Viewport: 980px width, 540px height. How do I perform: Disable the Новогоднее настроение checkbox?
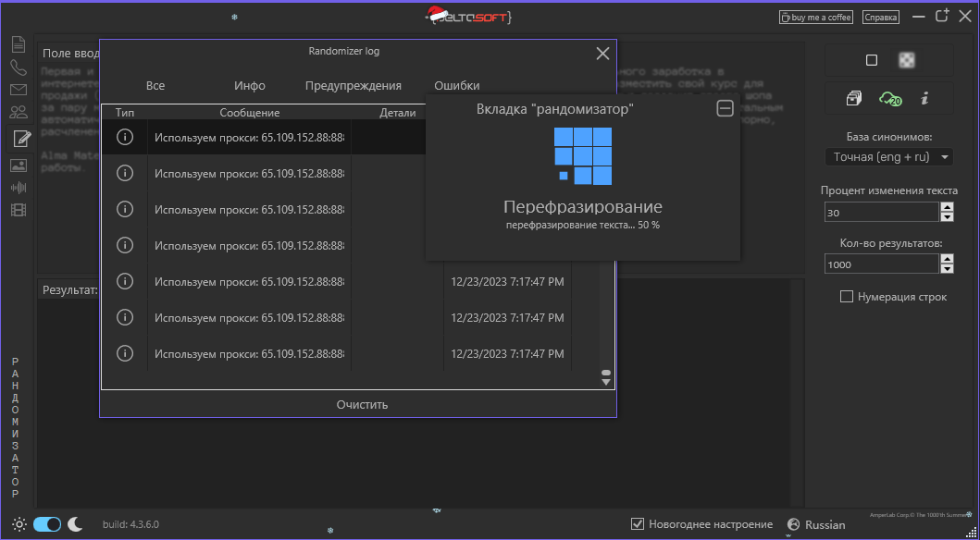[x=637, y=524]
